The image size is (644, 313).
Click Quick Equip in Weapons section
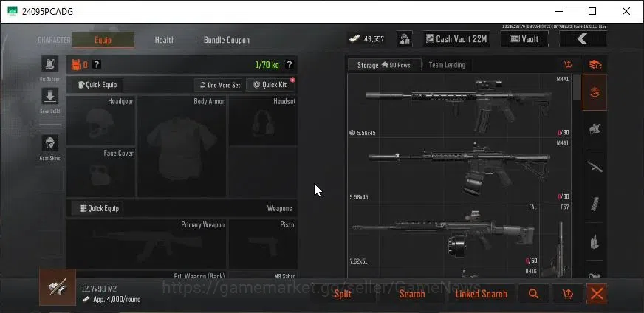97,208
